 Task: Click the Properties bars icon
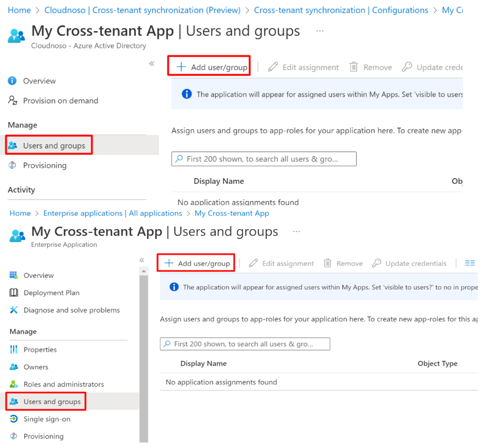tap(14, 349)
